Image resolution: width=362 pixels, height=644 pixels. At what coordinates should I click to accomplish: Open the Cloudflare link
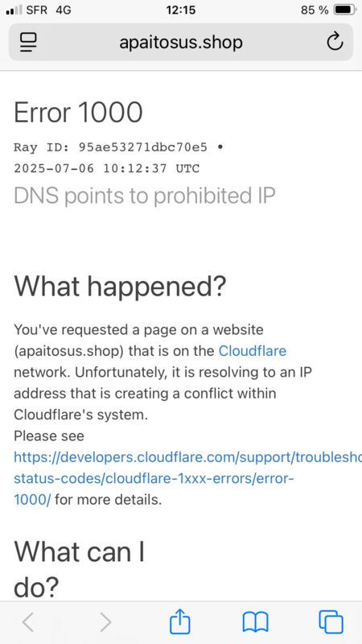pyautogui.click(x=253, y=351)
